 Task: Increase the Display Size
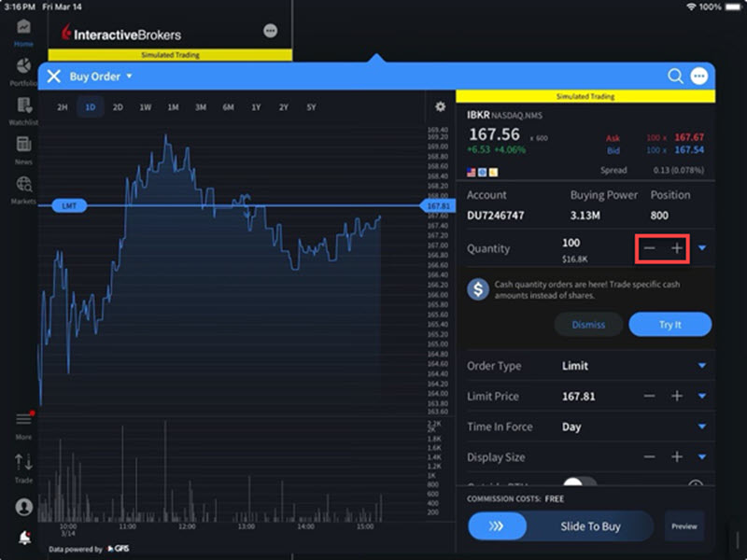click(677, 456)
